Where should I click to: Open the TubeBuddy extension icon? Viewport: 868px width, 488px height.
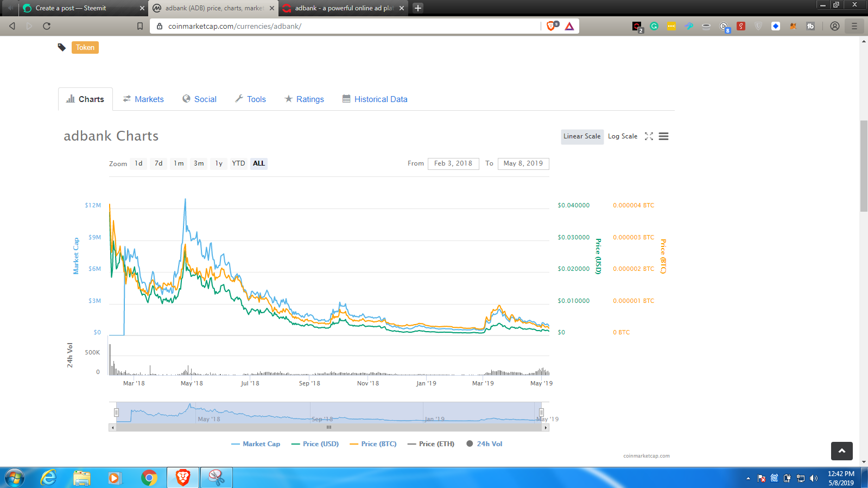click(x=810, y=26)
